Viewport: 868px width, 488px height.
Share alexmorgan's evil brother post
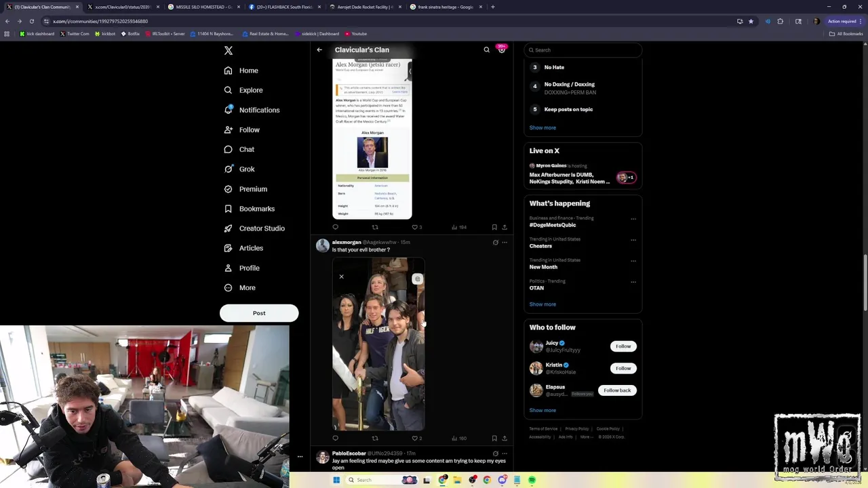click(x=505, y=438)
